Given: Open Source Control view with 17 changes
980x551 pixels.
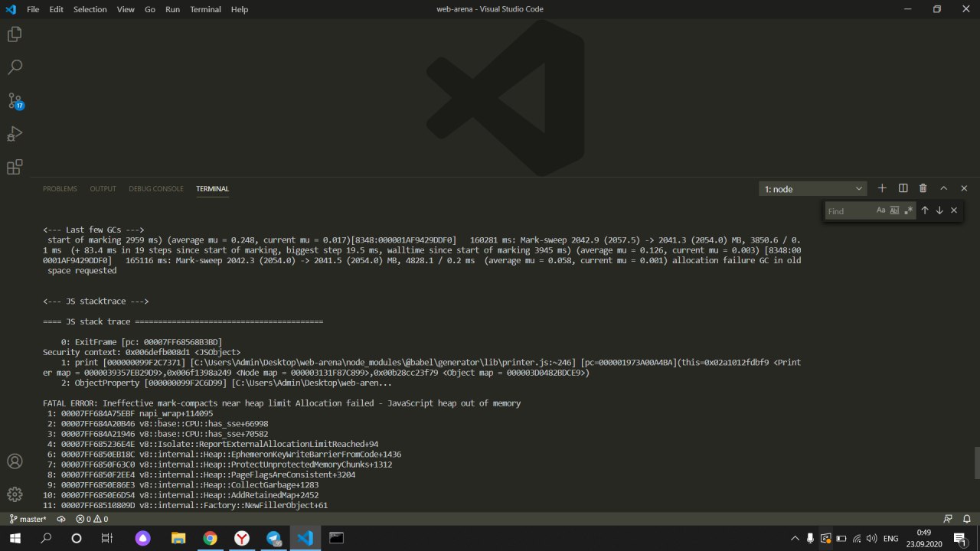Looking at the screenshot, I should point(15,101).
